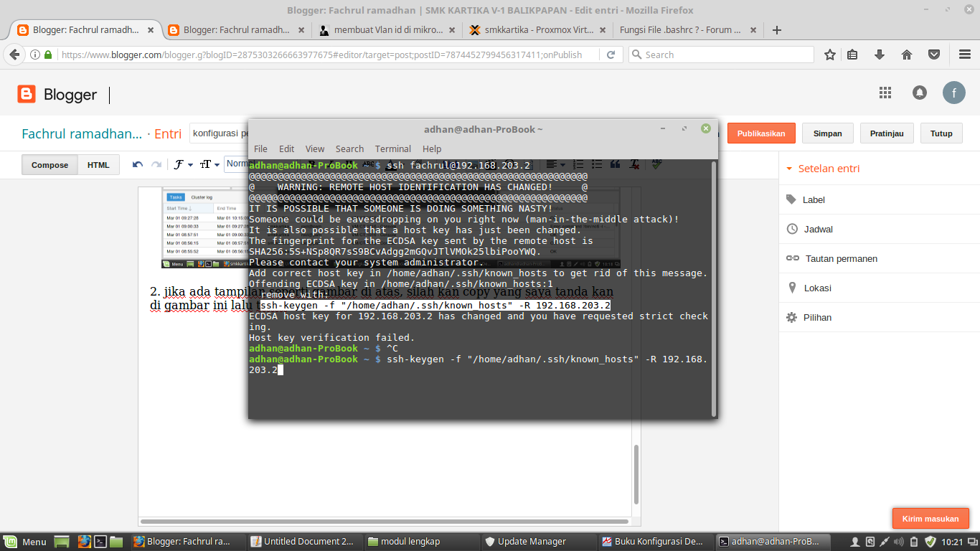The image size is (980, 551).
Task: Collapse the Setelan entri section
Action: [x=823, y=169]
